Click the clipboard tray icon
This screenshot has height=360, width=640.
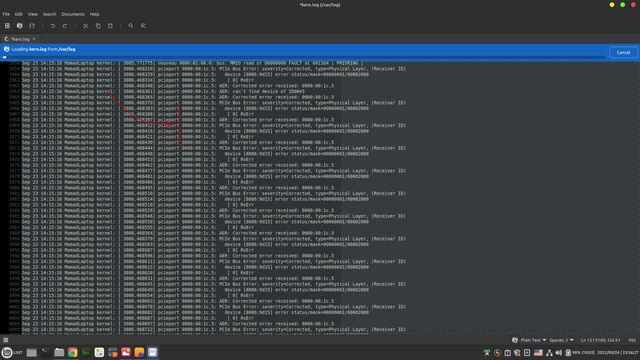pyautogui.click(x=507, y=352)
